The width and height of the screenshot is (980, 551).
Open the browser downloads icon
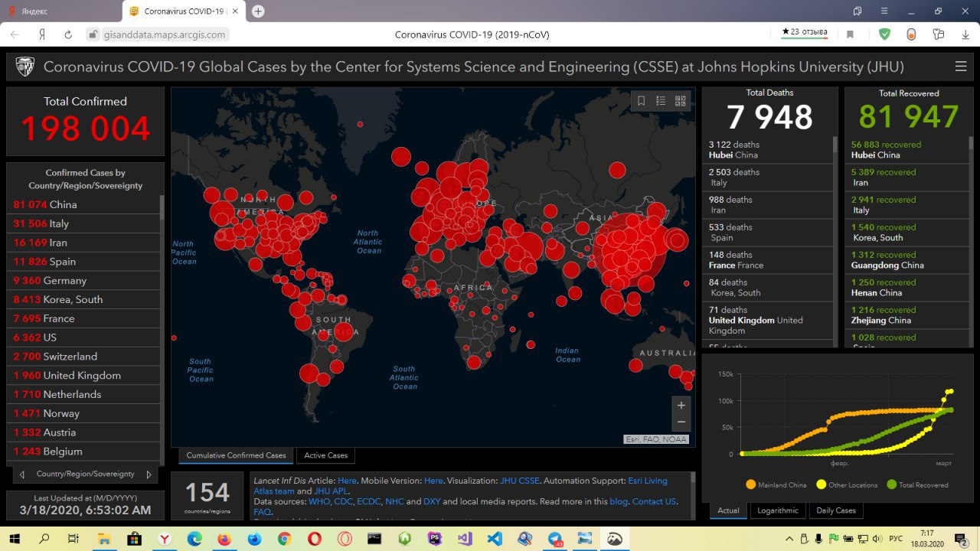pos(965,34)
